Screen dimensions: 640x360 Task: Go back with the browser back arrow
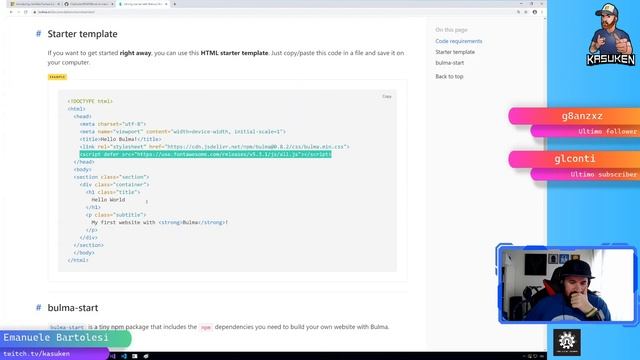pos(11,12)
